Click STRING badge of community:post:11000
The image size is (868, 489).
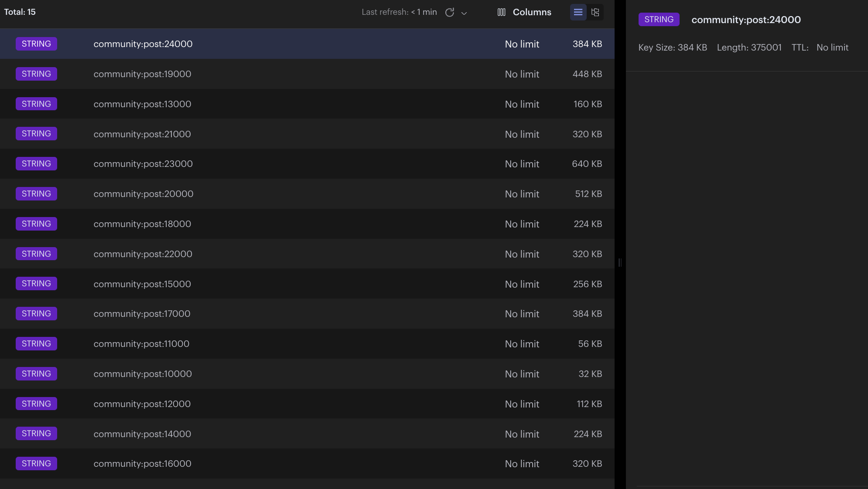click(x=36, y=344)
